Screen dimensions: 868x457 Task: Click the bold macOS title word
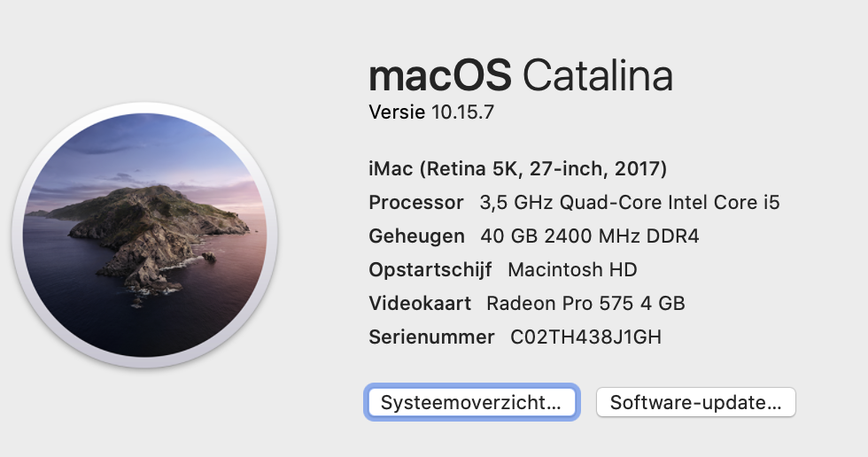440,76
